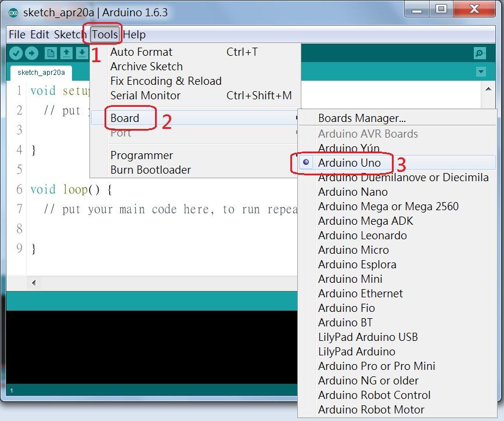Select Arduino Ethernet board

coord(398,293)
